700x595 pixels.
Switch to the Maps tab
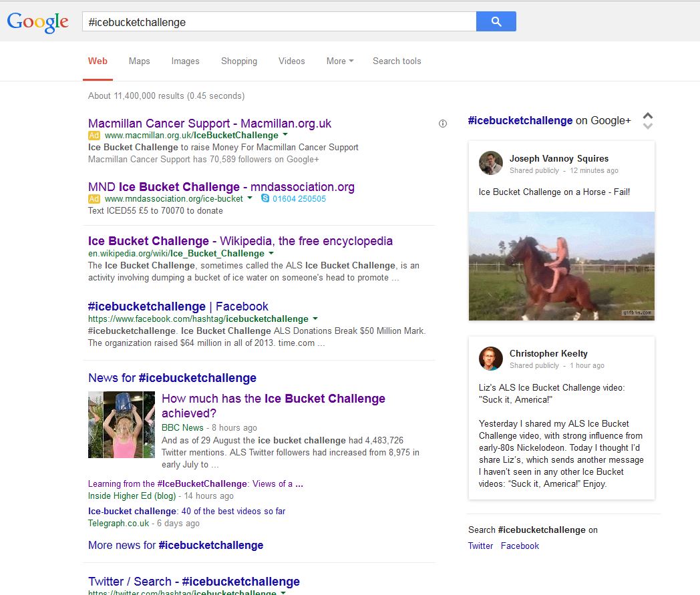tap(140, 61)
